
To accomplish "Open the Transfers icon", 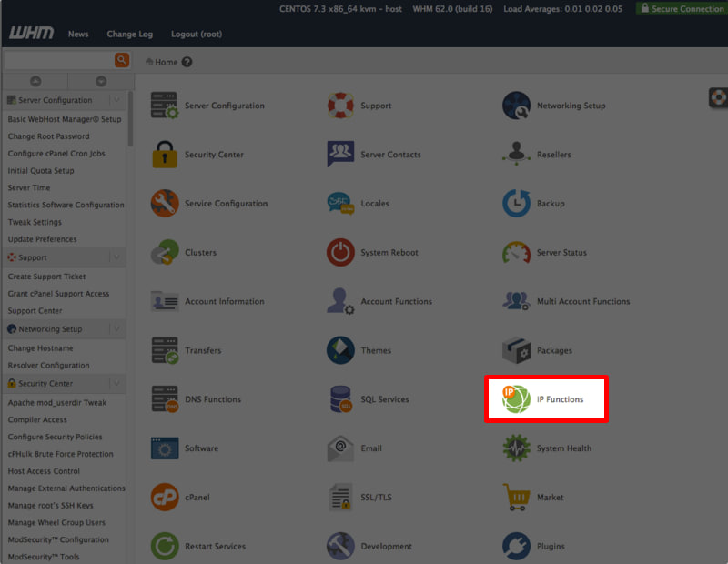I will click(x=165, y=350).
